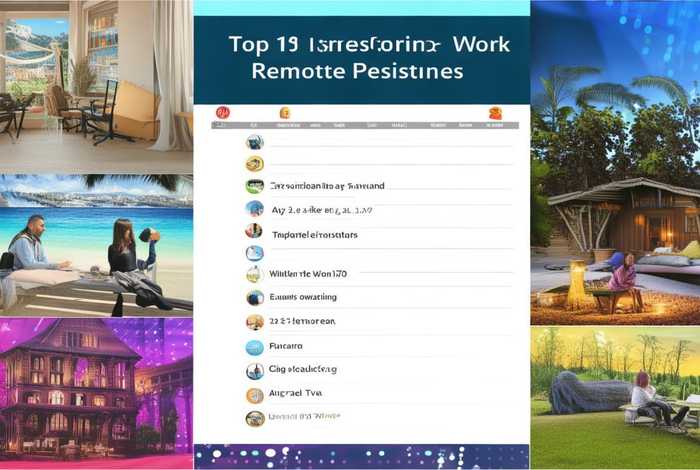Open the garden lawn photo with woman
700x470 pixels.
615,395
